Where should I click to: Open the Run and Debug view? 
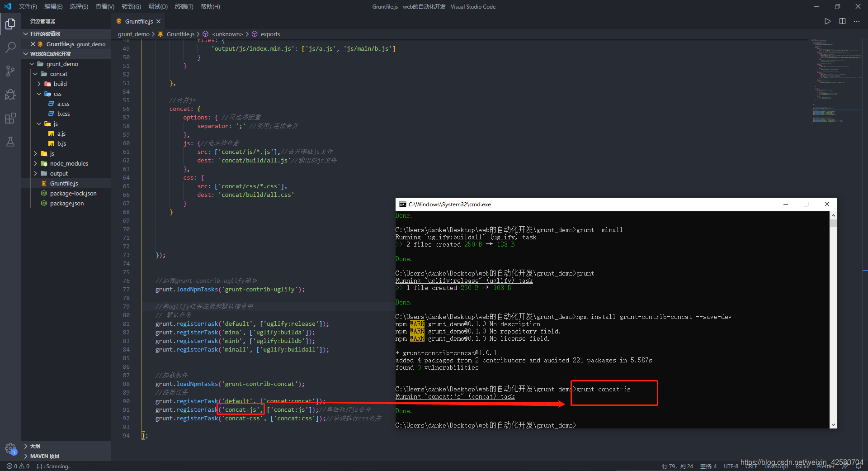click(10, 95)
